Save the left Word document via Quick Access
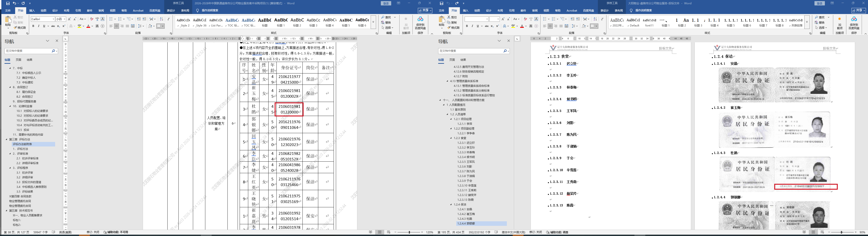The width and height of the screenshot is (868, 236). pos(8,3)
